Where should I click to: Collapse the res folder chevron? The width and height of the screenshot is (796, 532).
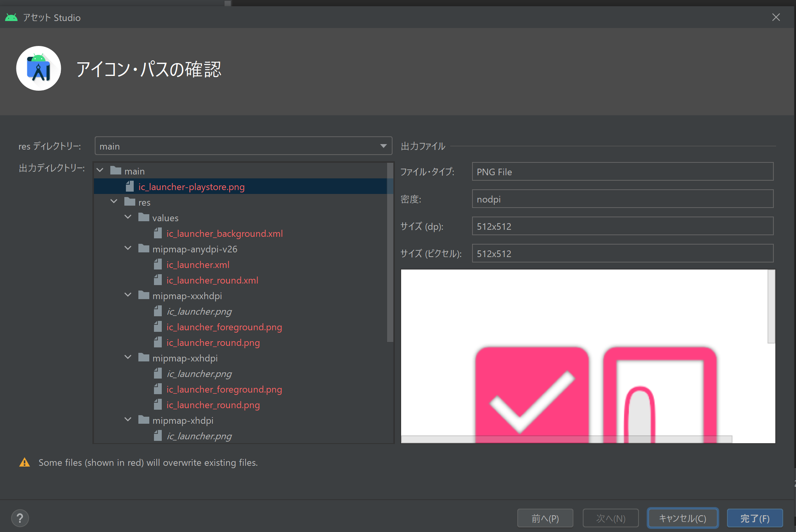pyautogui.click(x=114, y=202)
